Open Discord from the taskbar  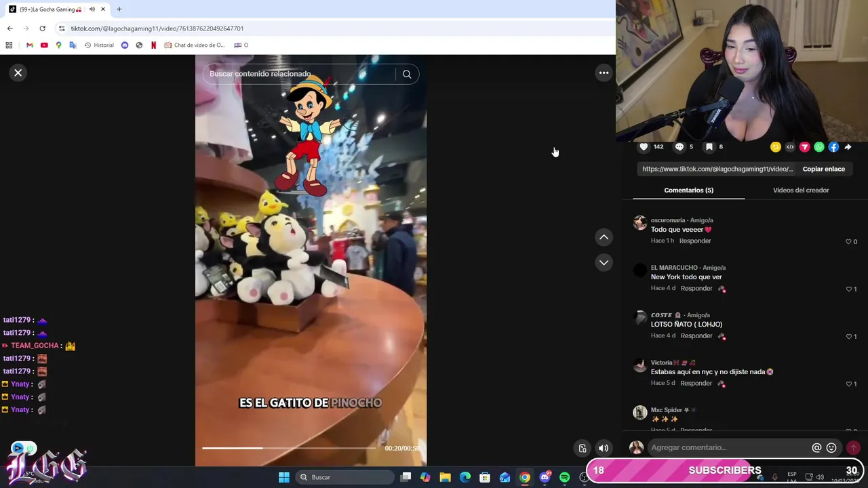(x=545, y=477)
